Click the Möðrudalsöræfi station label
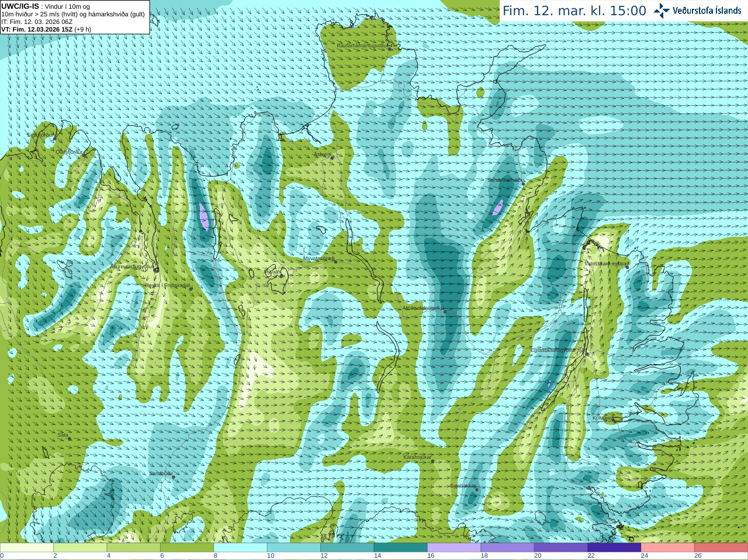748x560 pixels. [424, 308]
